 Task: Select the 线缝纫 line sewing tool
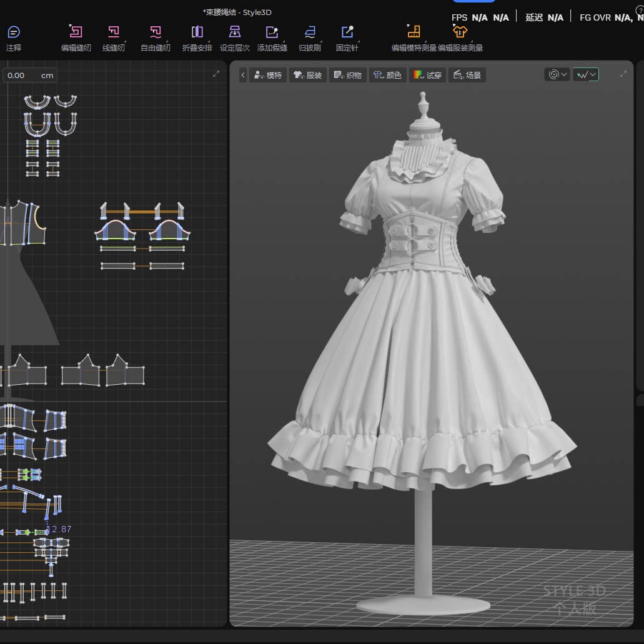(113, 37)
